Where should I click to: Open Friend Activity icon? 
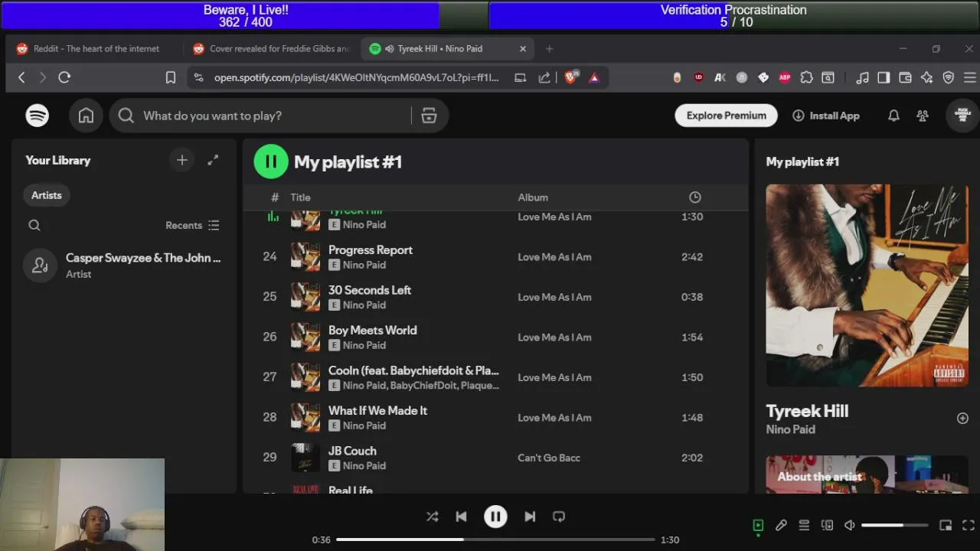coord(923,116)
